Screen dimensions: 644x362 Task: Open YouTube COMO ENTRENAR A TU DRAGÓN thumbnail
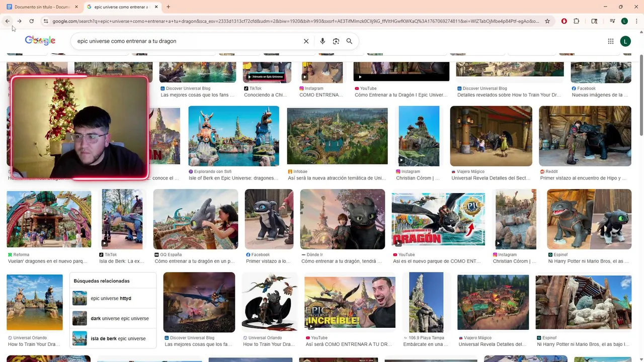tap(438, 219)
